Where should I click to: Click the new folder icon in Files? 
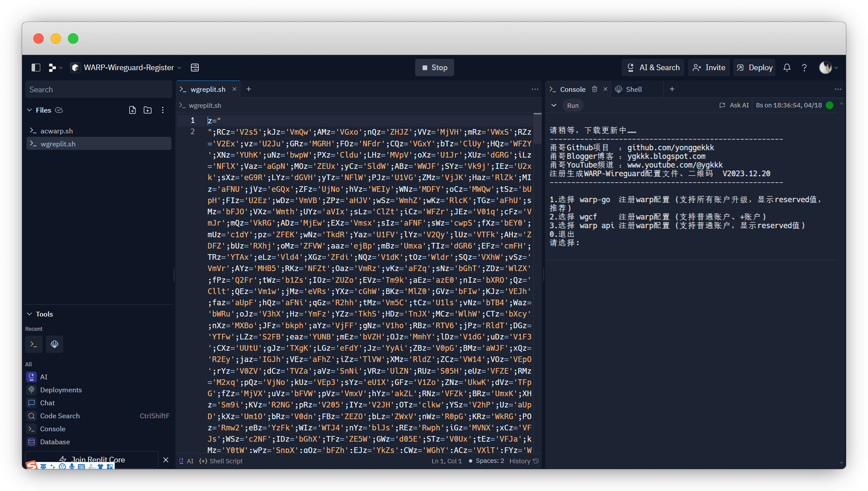pyautogui.click(x=148, y=110)
